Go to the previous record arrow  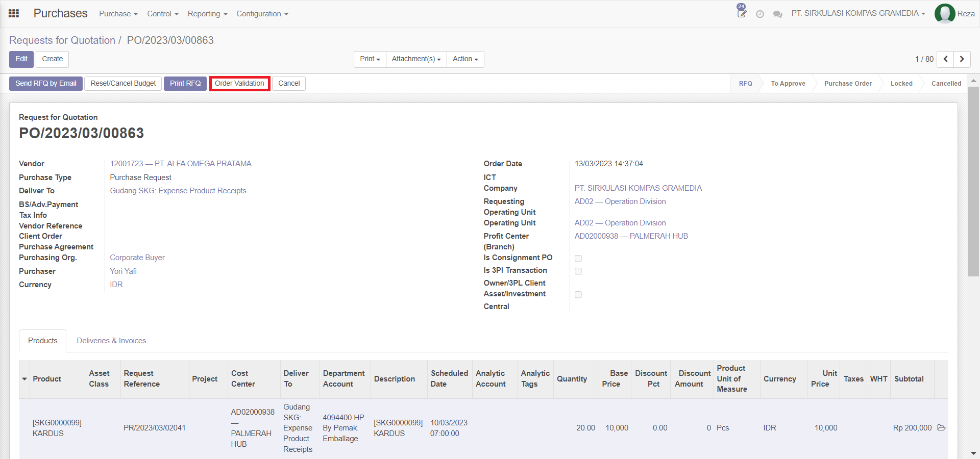tap(945, 59)
